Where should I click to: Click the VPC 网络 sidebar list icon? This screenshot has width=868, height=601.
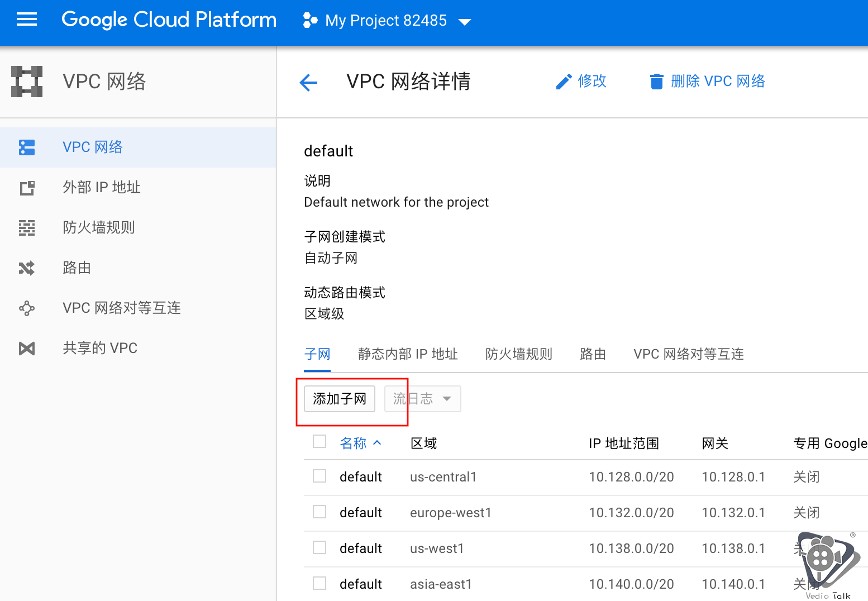27,147
